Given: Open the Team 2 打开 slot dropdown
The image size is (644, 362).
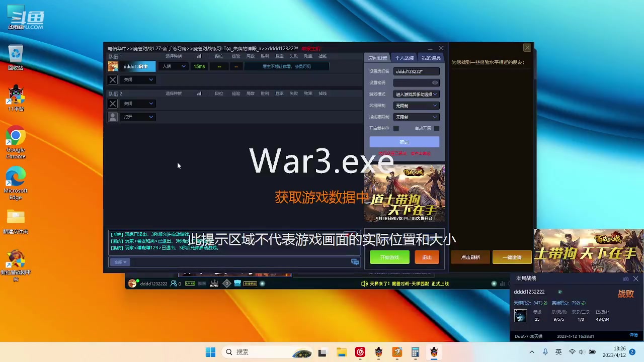Looking at the screenshot, I should pyautogui.click(x=138, y=117).
